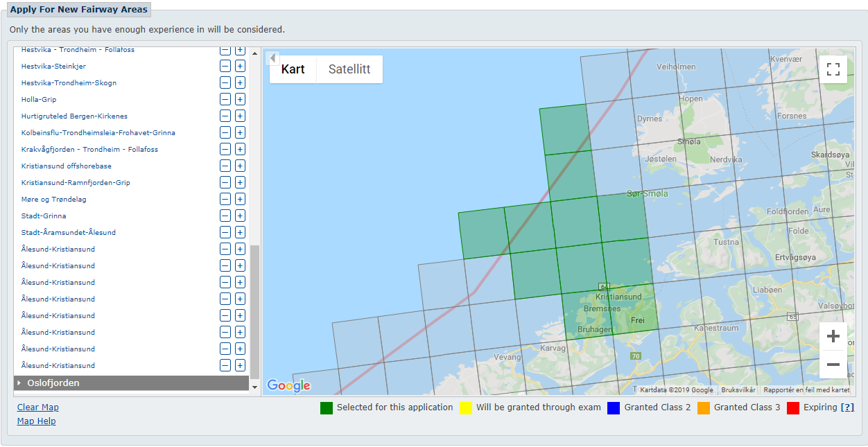Screen dimensions: 868x447
Task: Enter fullscreen map view
Action: (833, 69)
